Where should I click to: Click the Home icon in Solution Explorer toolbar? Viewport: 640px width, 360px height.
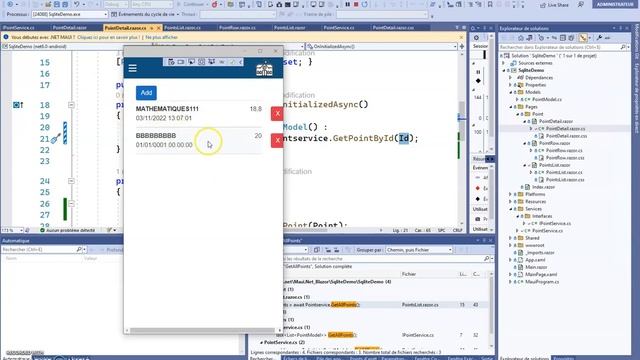521,38
